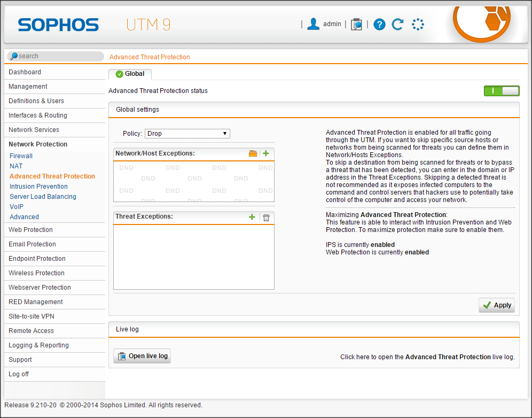The width and height of the screenshot is (532, 418).
Task: Open Firewall under Network Protection
Action: [x=21, y=156]
